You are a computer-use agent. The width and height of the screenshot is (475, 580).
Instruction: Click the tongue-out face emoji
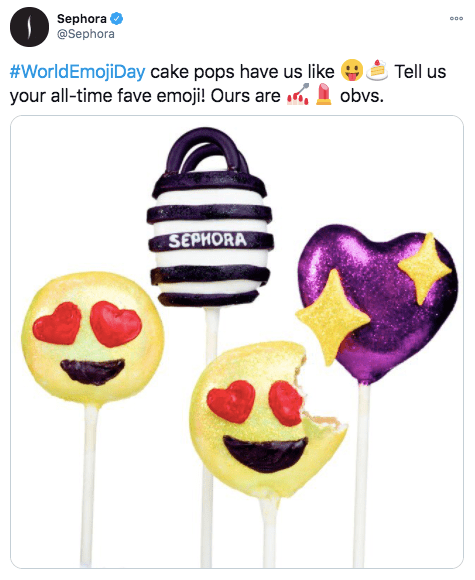[351, 70]
